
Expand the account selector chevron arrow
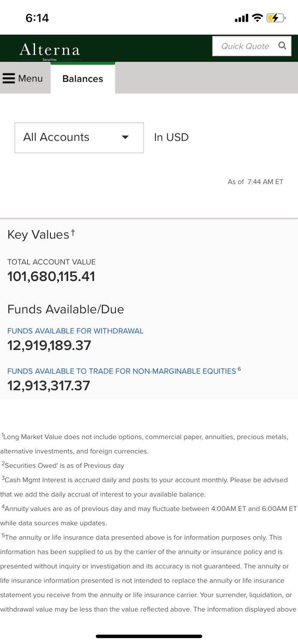(125, 137)
